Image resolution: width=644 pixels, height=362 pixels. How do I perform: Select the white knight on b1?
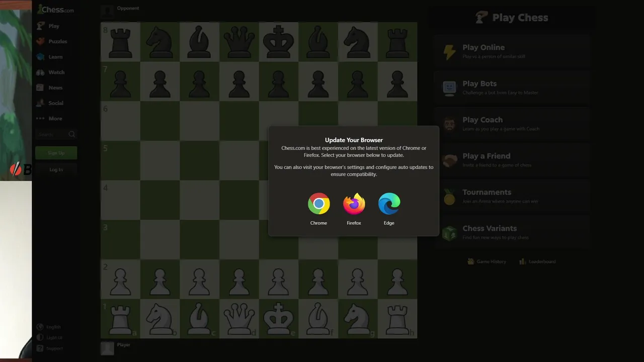(x=160, y=319)
